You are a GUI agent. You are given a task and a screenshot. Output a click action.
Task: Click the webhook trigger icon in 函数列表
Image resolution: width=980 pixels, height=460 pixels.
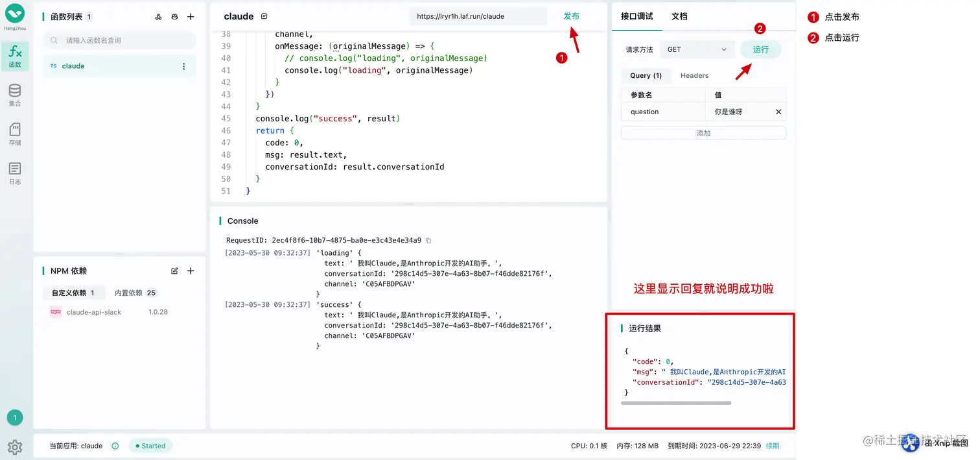[159, 17]
